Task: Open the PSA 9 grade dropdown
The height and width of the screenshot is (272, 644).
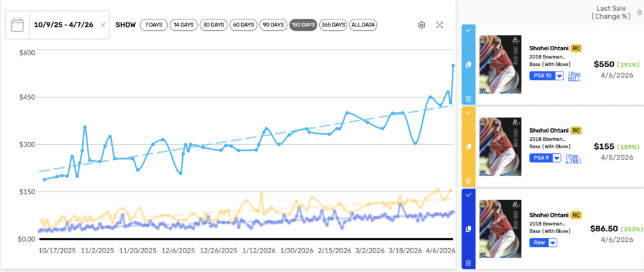Action: tap(557, 158)
